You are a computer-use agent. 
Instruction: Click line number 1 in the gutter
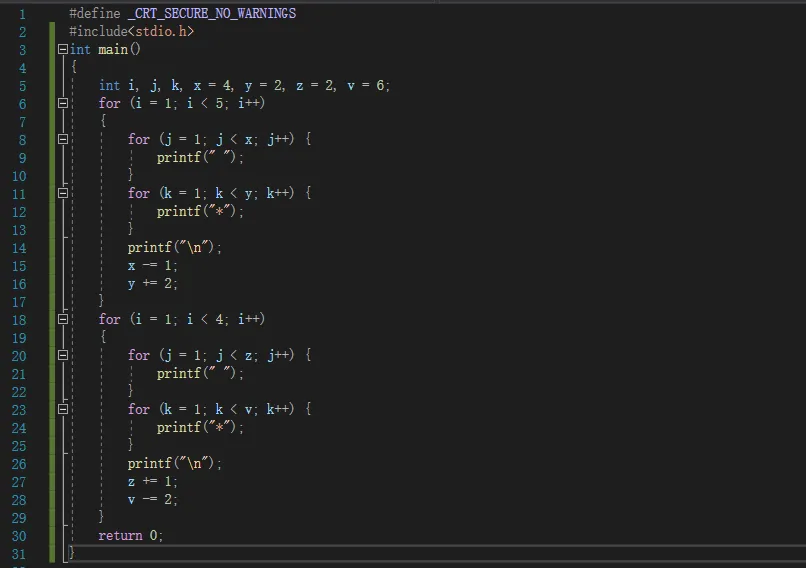point(22,14)
